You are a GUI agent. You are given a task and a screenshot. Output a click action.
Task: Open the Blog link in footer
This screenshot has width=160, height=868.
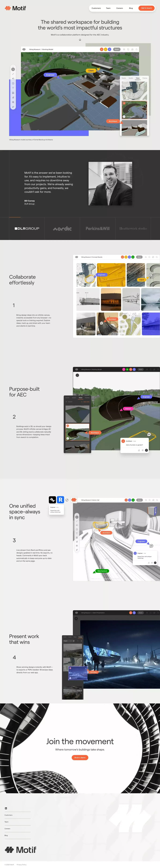click(6, 835)
